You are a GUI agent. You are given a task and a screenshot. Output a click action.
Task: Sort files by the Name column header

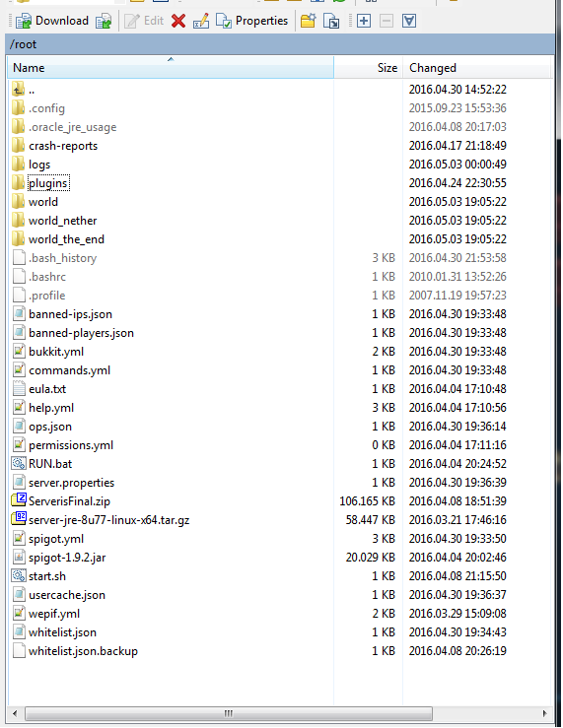pyautogui.click(x=171, y=68)
